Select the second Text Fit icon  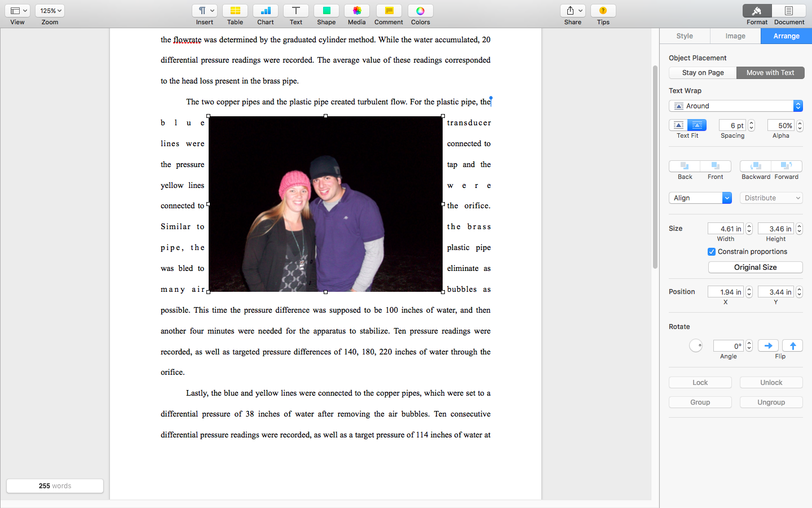(x=697, y=125)
